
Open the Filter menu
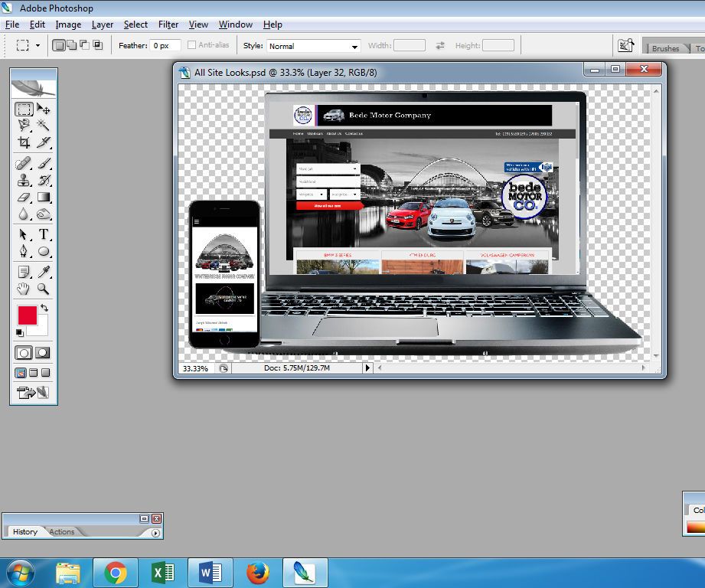coord(168,24)
